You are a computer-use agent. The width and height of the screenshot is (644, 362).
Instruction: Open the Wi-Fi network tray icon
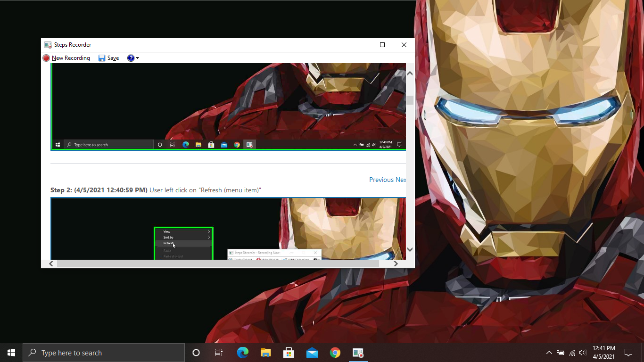(x=572, y=353)
